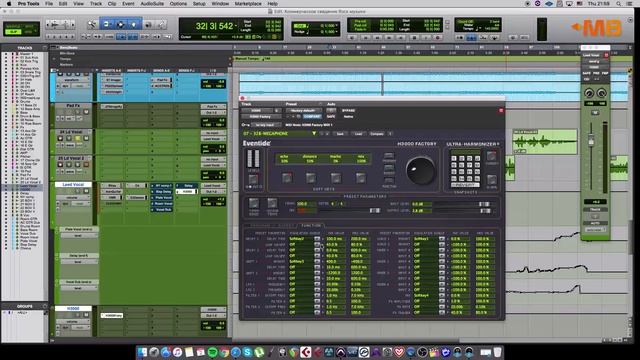Select the Grabber tool
Viewport: 640px width, 360px height.
point(134,24)
